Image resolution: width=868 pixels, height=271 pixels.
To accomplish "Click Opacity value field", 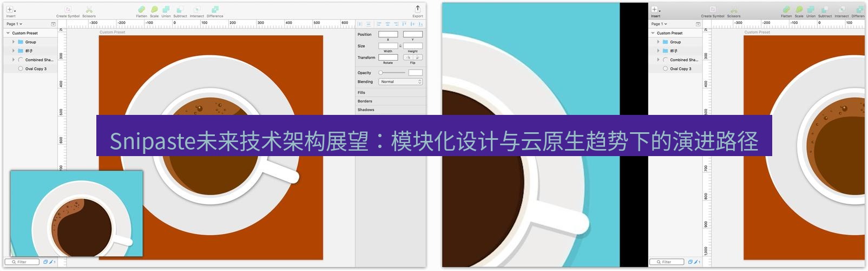I will tap(416, 73).
